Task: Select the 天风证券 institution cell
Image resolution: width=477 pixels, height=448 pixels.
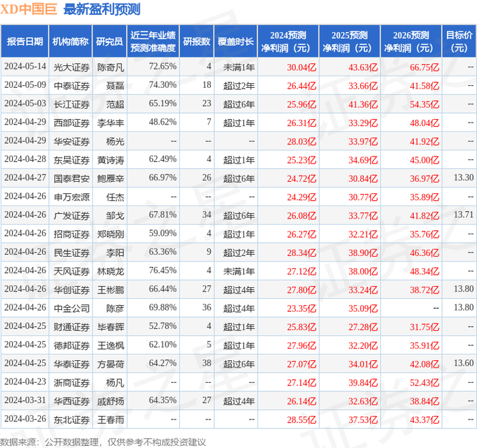Action: click(72, 271)
